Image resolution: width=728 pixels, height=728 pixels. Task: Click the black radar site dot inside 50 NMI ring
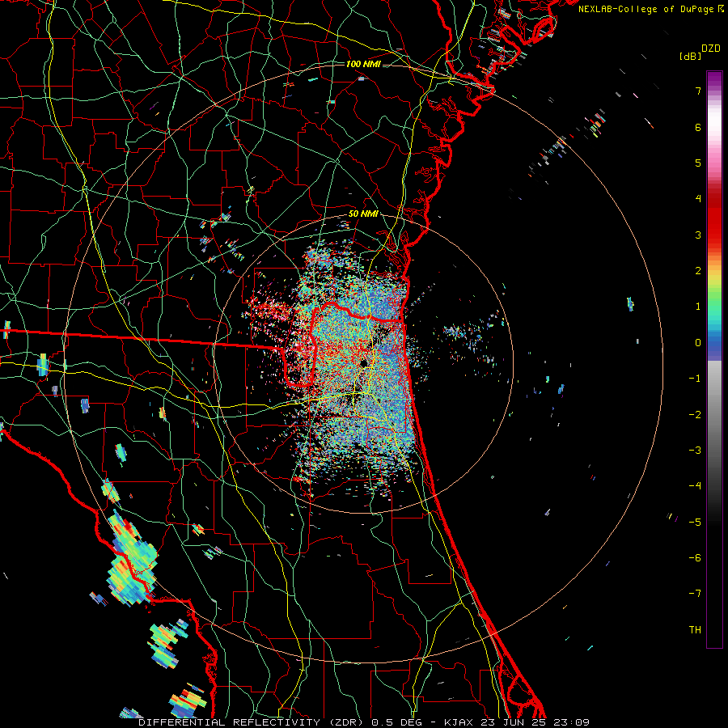click(363, 362)
